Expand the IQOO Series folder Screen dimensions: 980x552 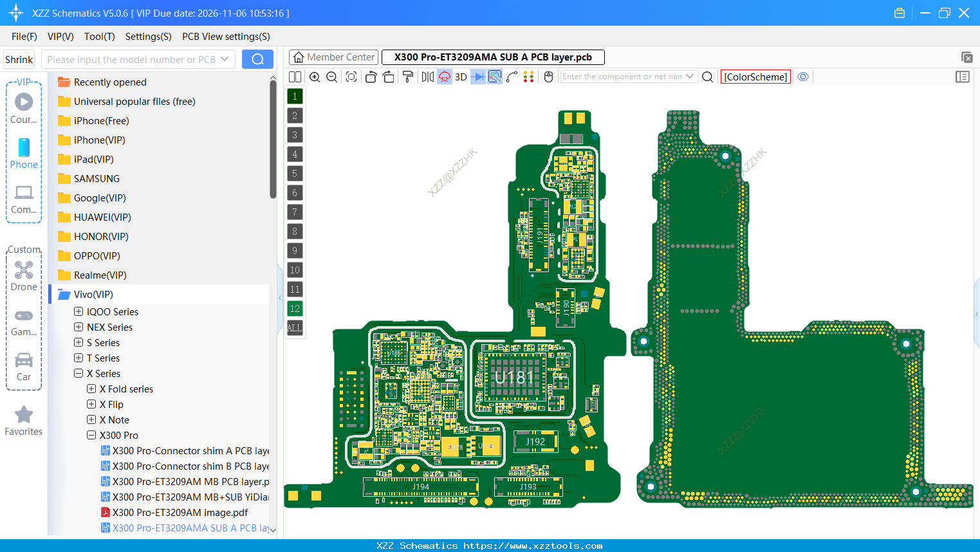tap(77, 311)
